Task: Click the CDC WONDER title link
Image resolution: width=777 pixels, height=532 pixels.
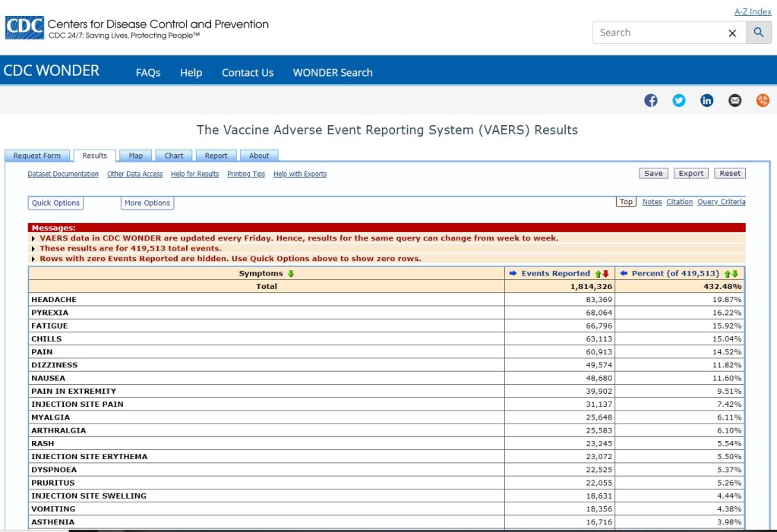Action: [51, 71]
